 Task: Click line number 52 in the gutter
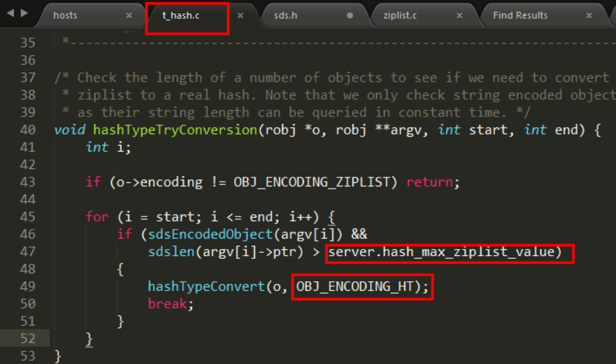[28, 339]
